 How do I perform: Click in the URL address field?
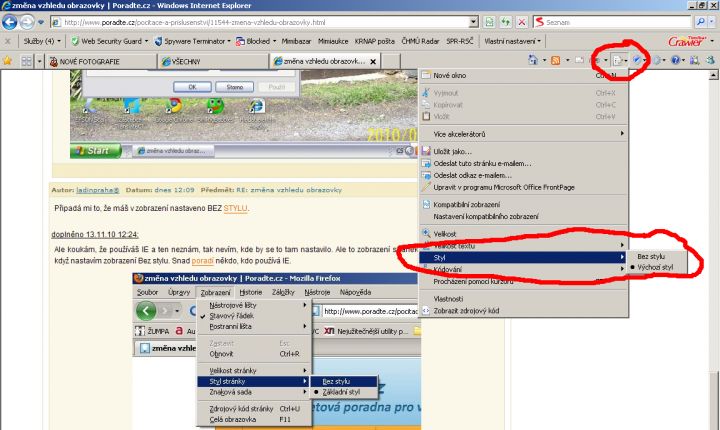click(264, 22)
